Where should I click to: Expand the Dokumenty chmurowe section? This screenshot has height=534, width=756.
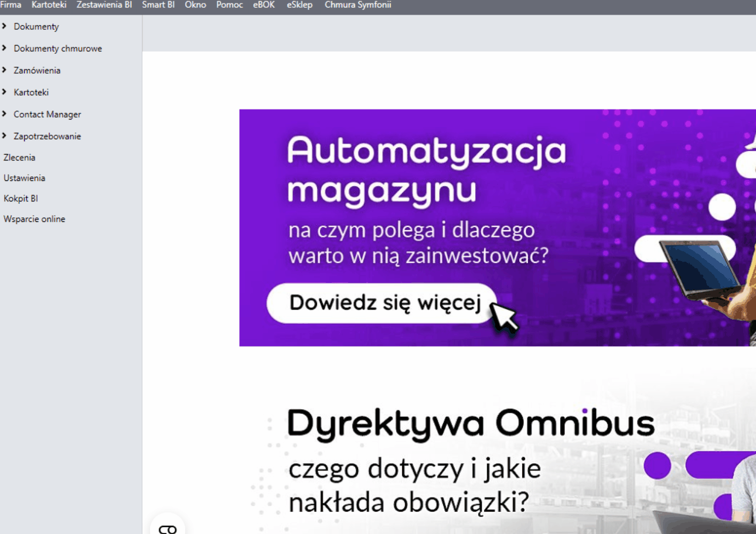tap(57, 48)
